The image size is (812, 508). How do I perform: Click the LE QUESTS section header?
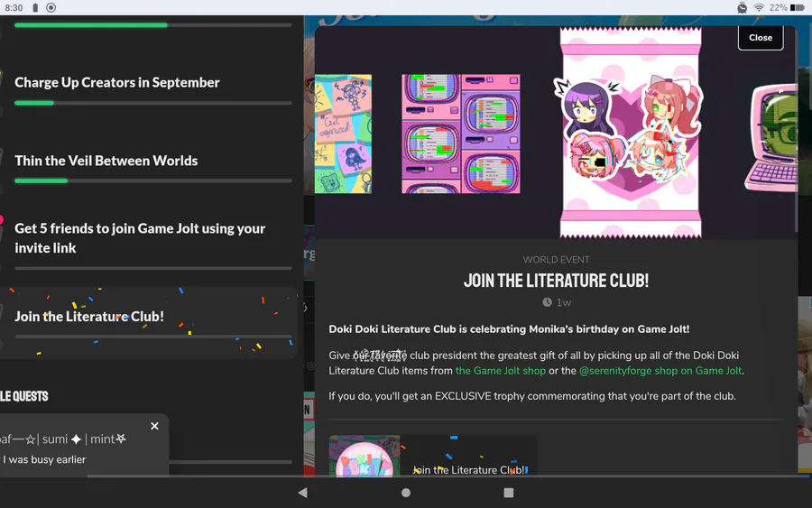point(23,397)
